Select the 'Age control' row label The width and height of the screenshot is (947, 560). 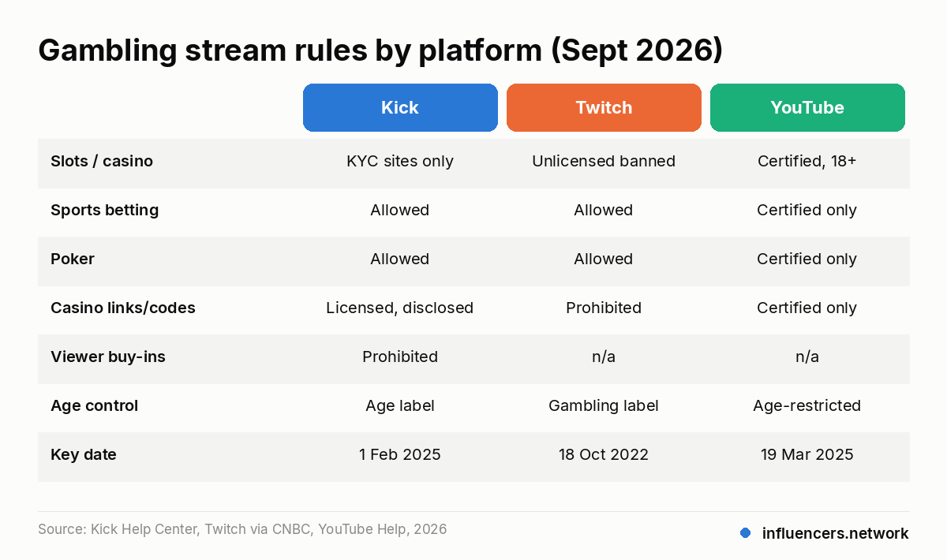tap(94, 405)
